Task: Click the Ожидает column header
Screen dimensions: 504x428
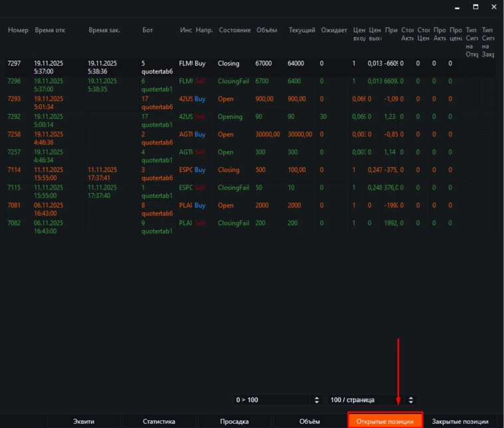Action: pyautogui.click(x=333, y=31)
